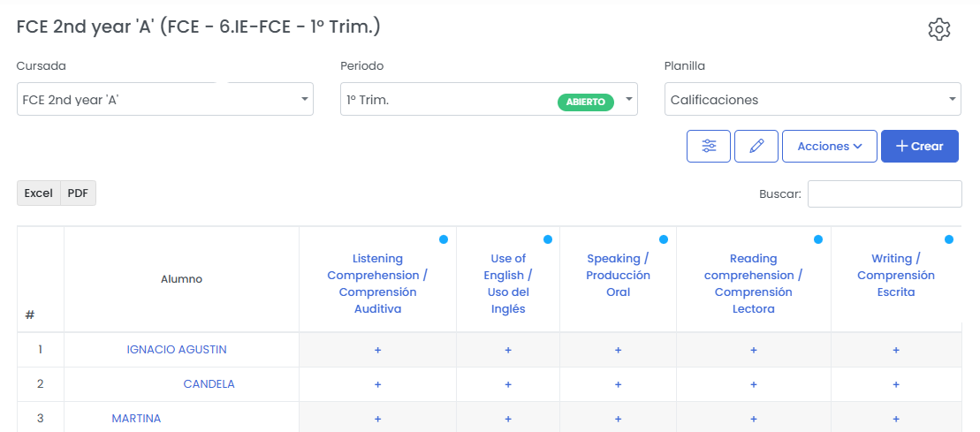The width and height of the screenshot is (980, 432).
Task: Add Reading comprehension grade for Candela
Action: click(753, 384)
